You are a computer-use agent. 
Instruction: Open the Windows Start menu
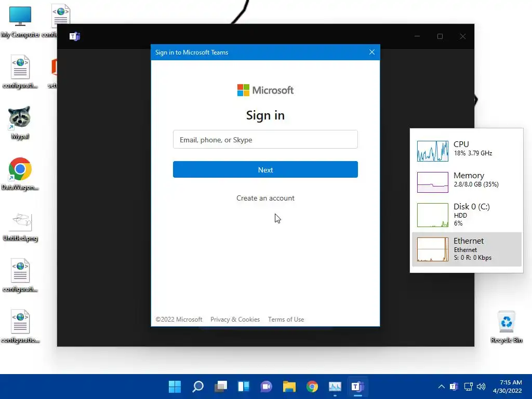[175, 387]
